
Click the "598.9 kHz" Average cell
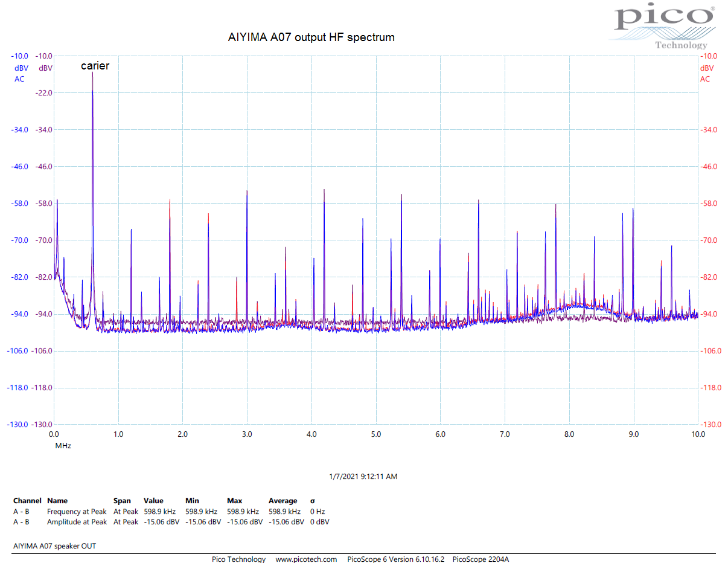click(x=284, y=512)
